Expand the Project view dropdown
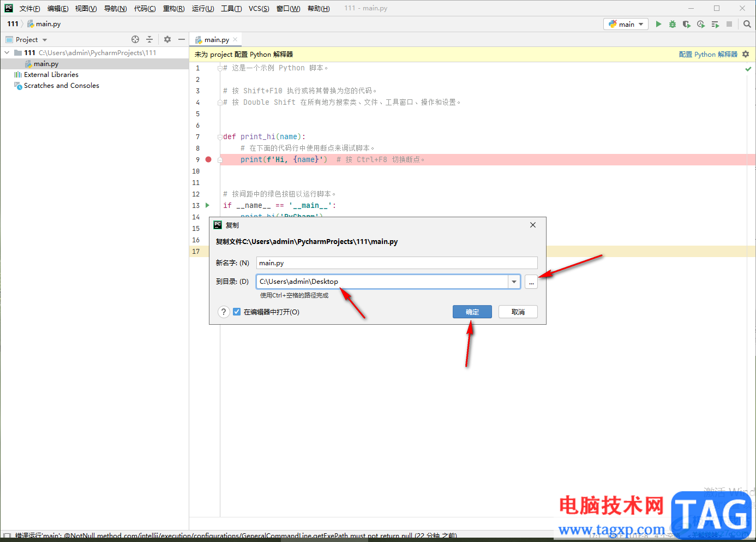Viewport: 756px width, 542px height. [x=45, y=40]
